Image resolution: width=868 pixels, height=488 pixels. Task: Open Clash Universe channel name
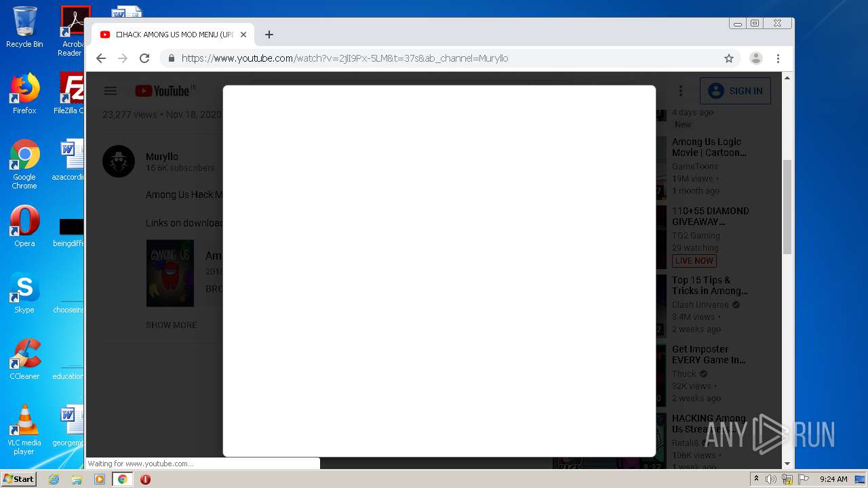click(701, 304)
